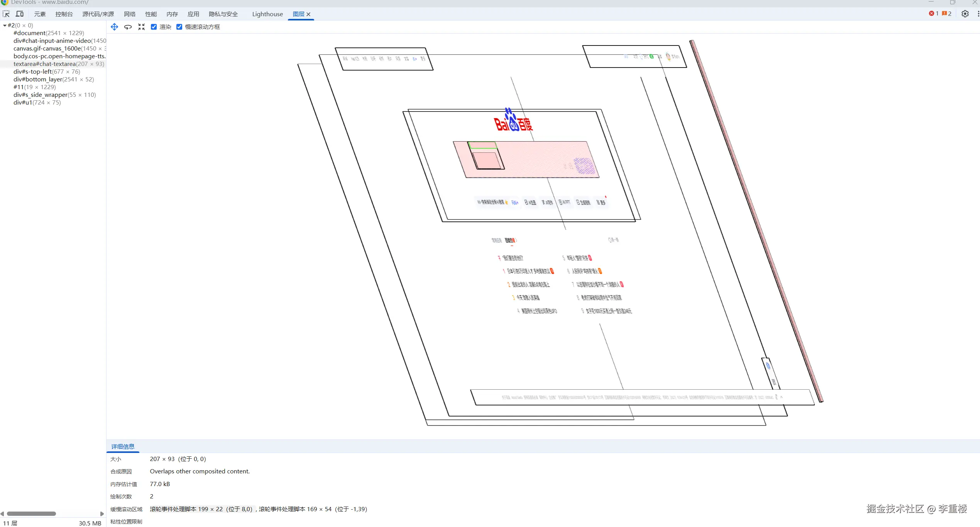Open the warning issues count indicator
The width and height of the screenshot is (980, 527).
(x=946, y=14)
